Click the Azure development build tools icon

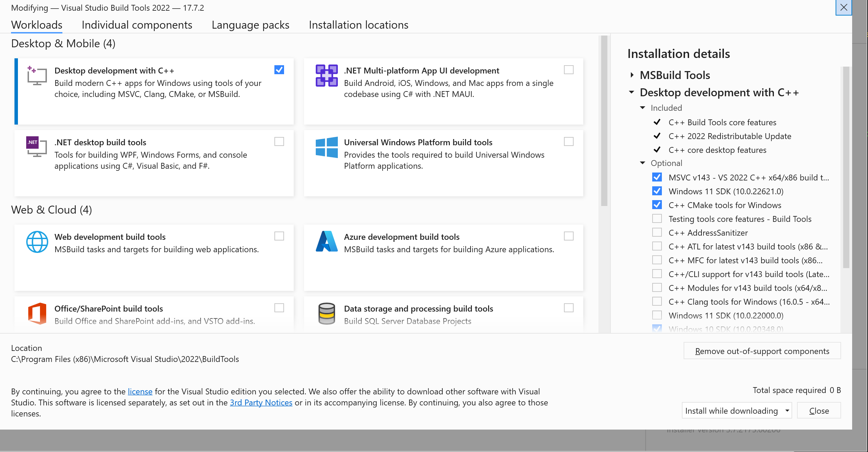(x=326, y=242)
